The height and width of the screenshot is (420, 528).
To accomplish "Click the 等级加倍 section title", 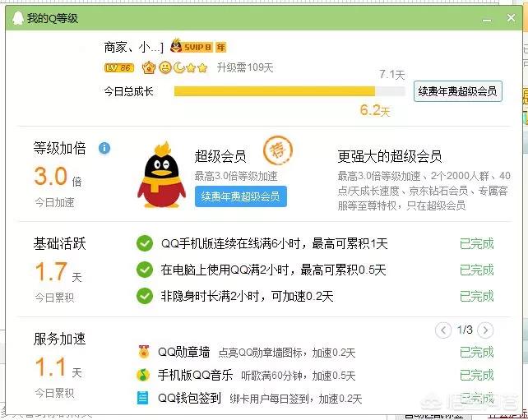I will pos(59,149).
